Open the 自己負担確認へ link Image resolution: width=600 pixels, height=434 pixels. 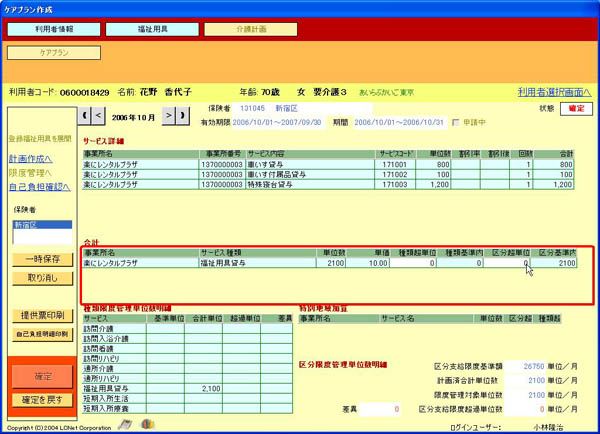(x=39, y=187)
